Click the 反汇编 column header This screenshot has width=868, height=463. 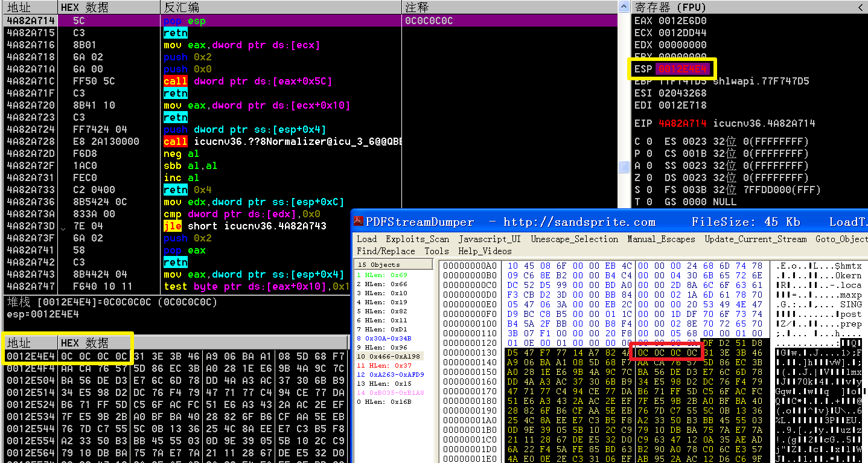[x=281, y=7]
